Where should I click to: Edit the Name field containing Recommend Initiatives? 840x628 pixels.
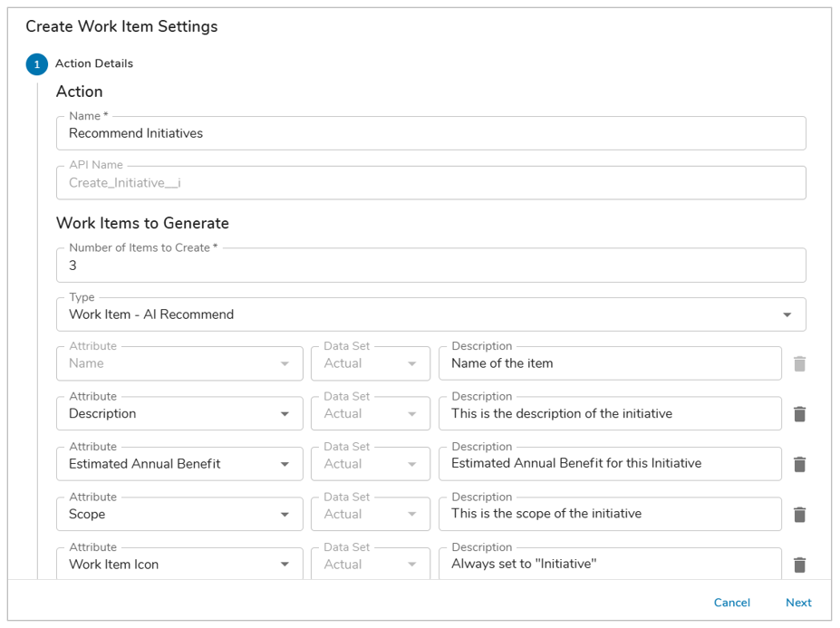coord(430,133)
